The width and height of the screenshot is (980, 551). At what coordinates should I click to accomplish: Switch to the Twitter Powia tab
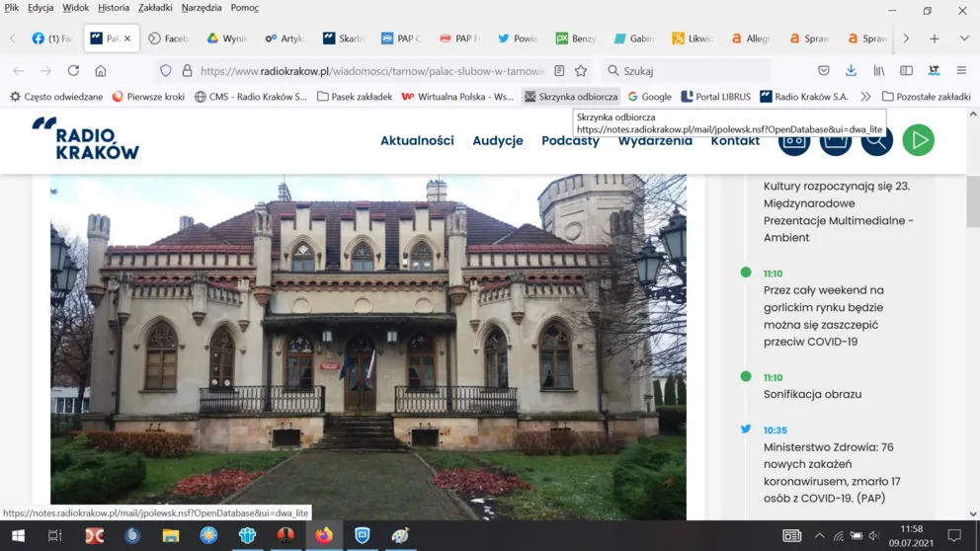518,39
